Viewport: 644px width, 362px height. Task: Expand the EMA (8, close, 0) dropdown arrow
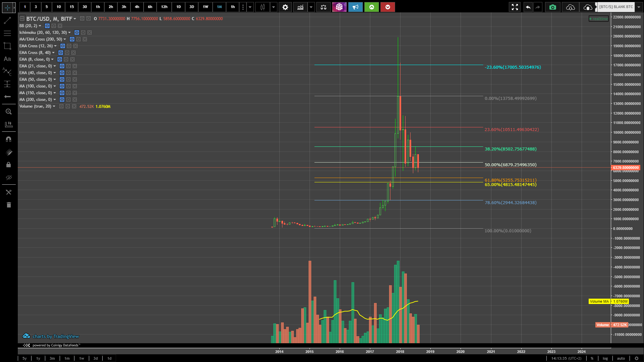[x=52, y=59]
